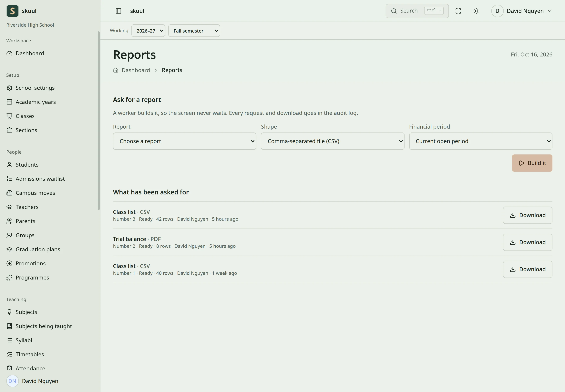Open School settings in the sidebar
Screen dimensions: 565x392
(35, 88)
